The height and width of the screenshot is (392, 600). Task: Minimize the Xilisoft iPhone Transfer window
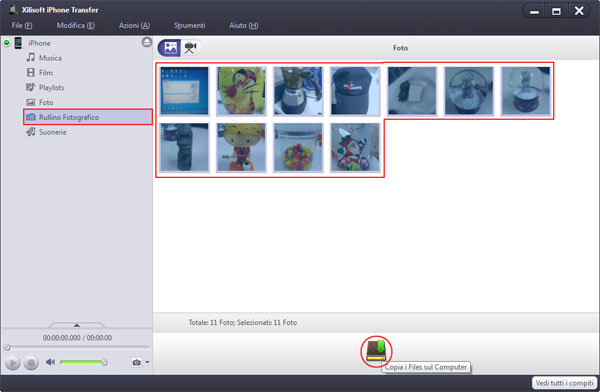[535, 11]
